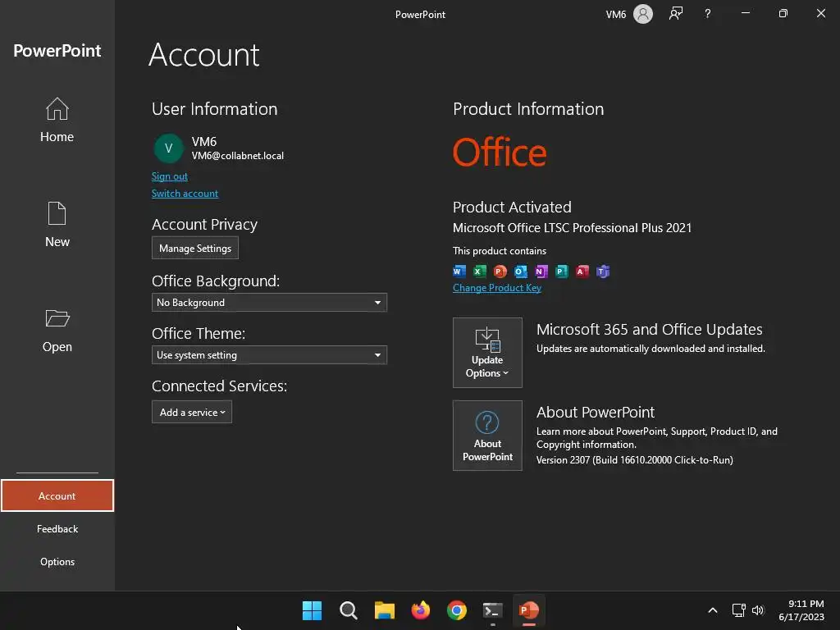
Task: Click the Access product icon
Action: point(582,271)
